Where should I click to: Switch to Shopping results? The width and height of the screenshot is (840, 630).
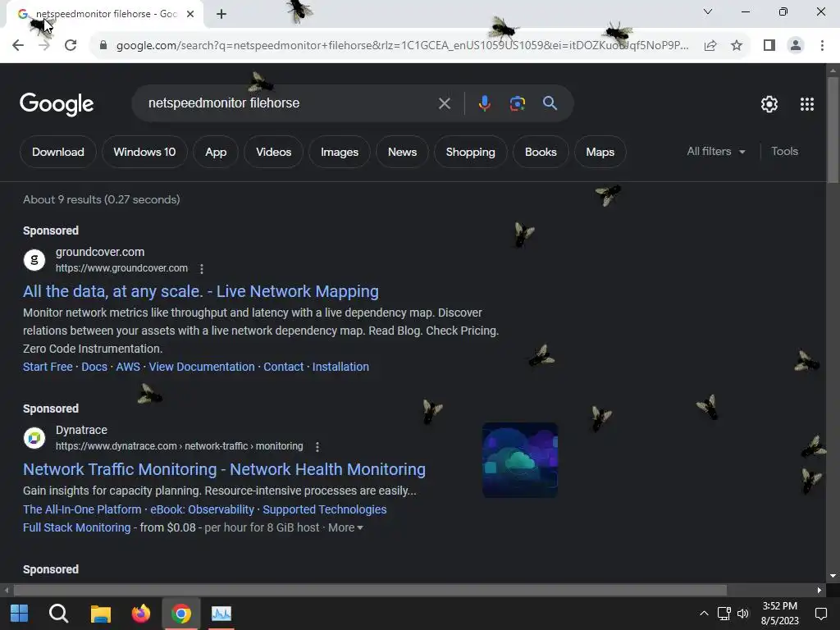[470, 152]
